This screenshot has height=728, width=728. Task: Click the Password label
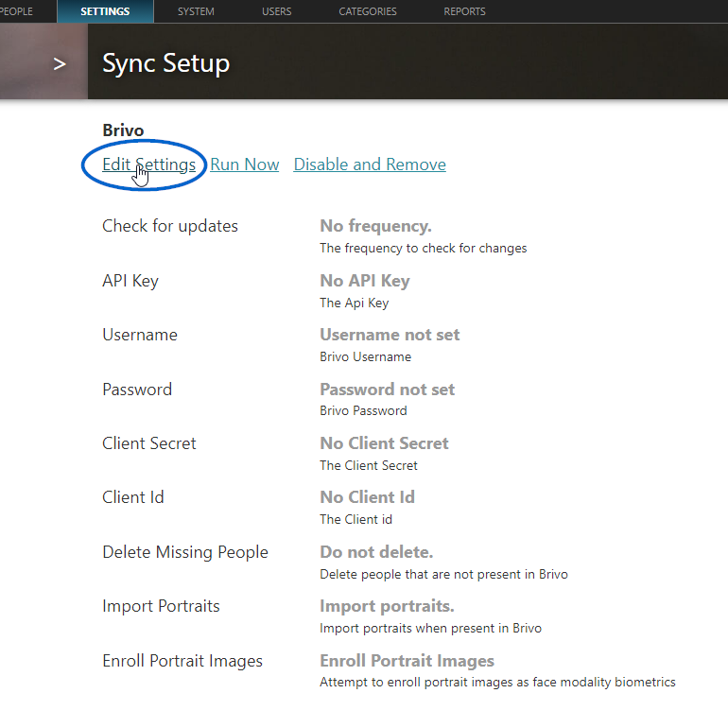[x=137, y=390]
